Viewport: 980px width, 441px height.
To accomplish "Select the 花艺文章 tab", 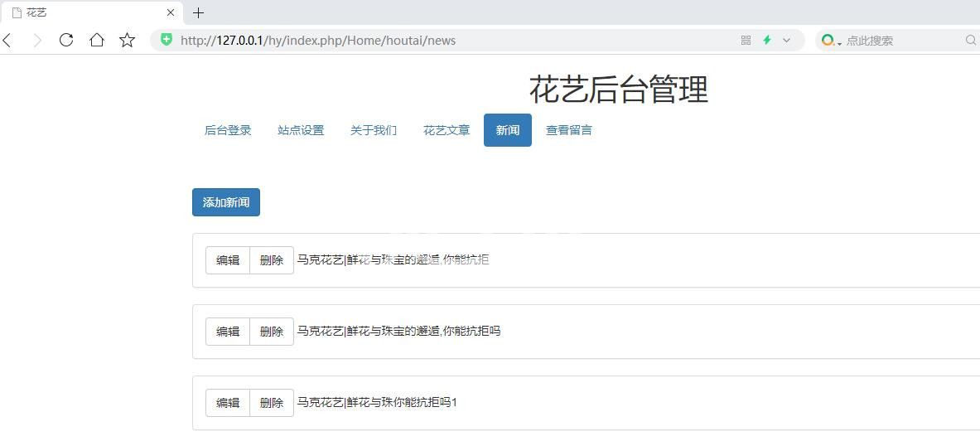I will 447,130.
